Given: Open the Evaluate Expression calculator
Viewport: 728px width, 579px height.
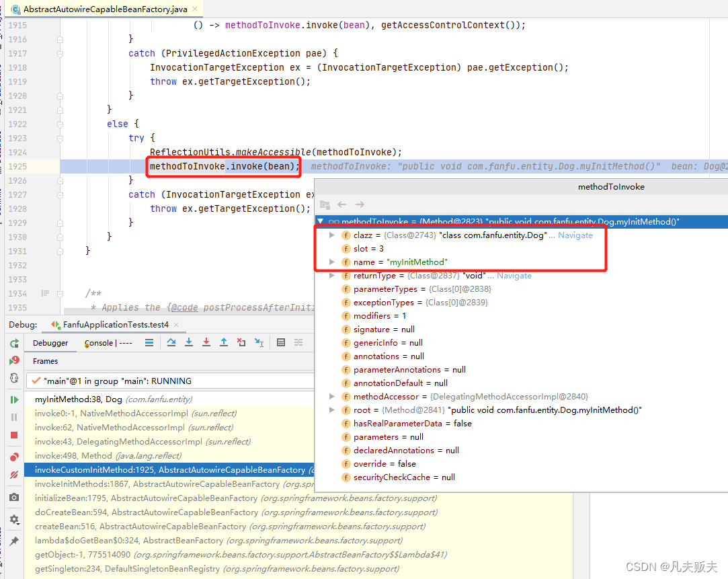Looking at the screenshot, I should click(281, 343).
